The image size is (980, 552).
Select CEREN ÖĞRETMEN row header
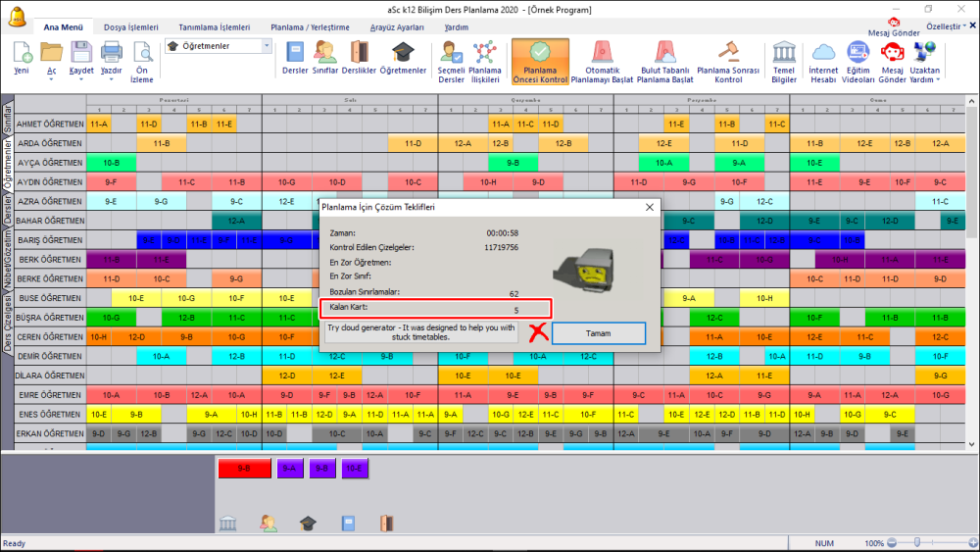pyautogui.click(x=50, y=337)
